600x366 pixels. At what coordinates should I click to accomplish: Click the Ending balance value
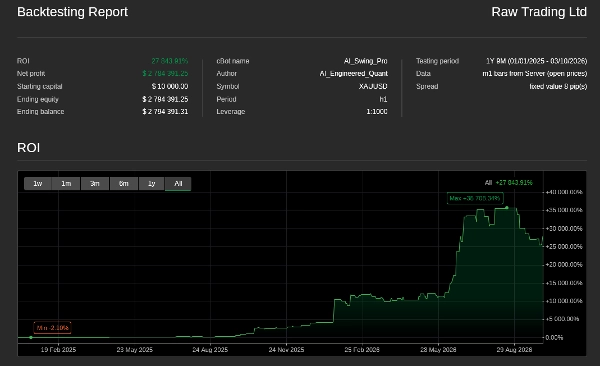(165, 112)
